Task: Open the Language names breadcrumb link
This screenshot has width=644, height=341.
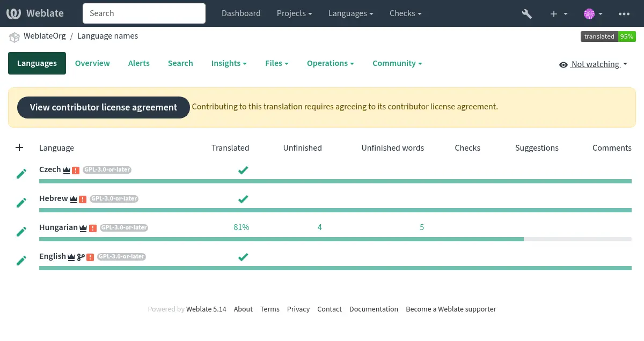Action: [x=107, y=36]
